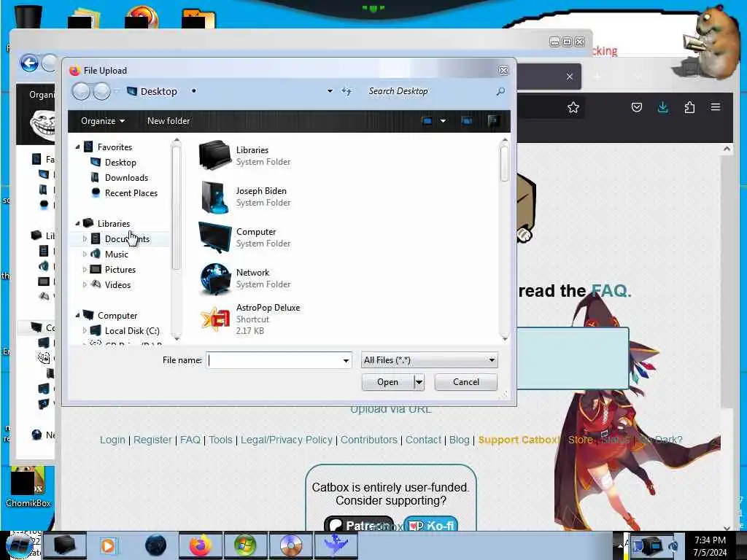Open the All Files type dropdown
Viewport: 747px width, 560px height.
click(x=429, y=360)
